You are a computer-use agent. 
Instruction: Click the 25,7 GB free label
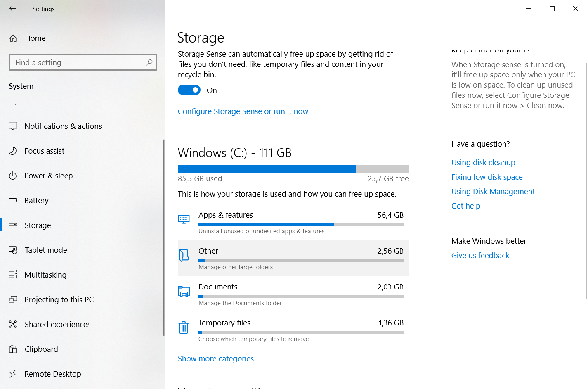coord(388,179)
